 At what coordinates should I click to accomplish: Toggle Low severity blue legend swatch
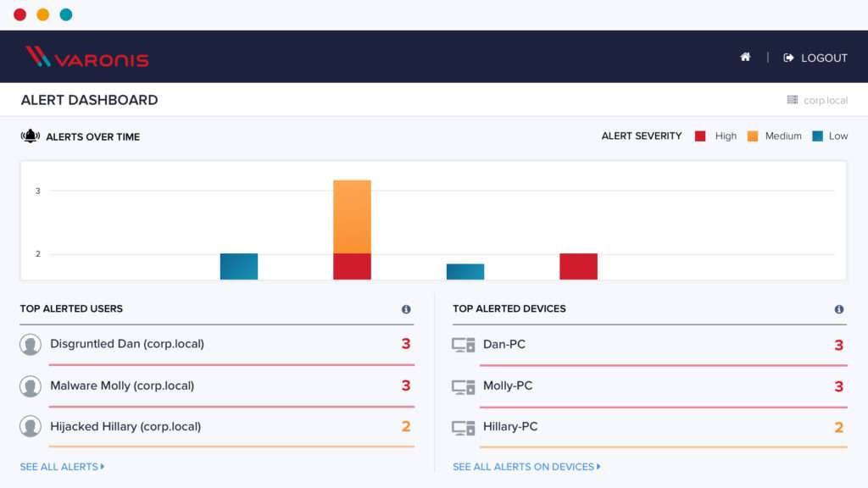click(817, 136)
